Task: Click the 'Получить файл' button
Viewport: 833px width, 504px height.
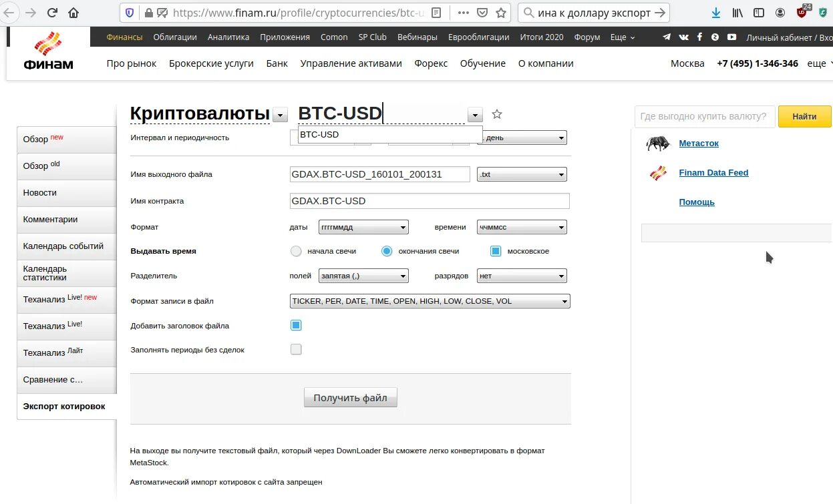Action: pos(350,398)
